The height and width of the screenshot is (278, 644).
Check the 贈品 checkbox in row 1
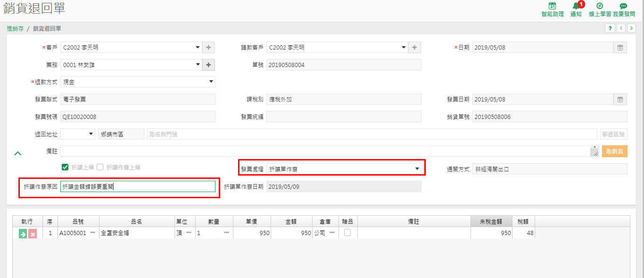click(x=347, y=232)
